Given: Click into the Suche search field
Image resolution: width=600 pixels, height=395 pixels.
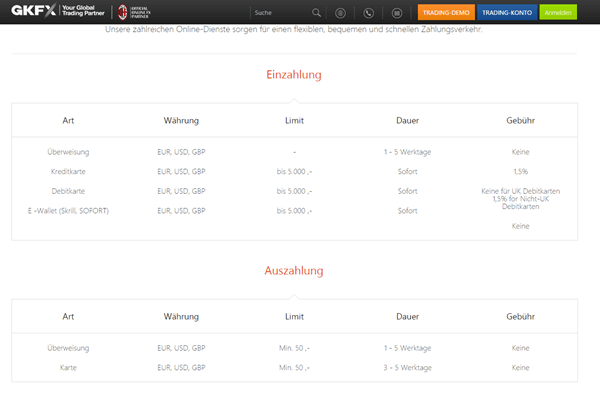Looking at the screenshot, I should pyautogui.click(x=281, y=13).
